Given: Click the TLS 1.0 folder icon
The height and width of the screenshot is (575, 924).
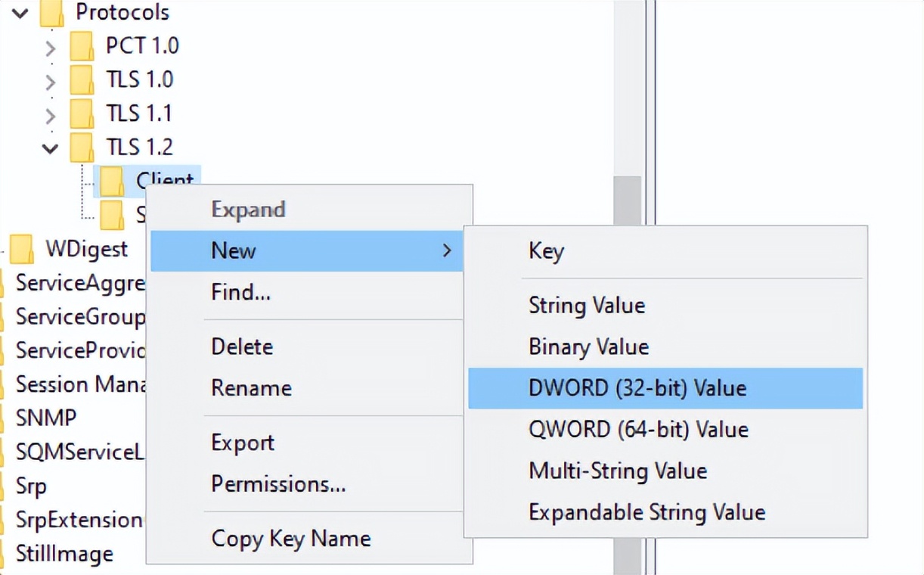Looking at the screenshot, I should (x=82, y=79).
